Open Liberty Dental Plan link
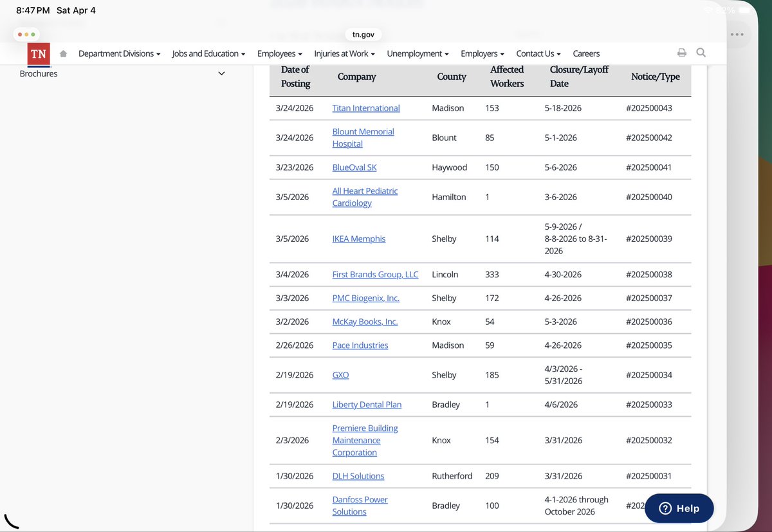Screen dimensions: 772x532 pyautogui.click(x=367, y=405)
